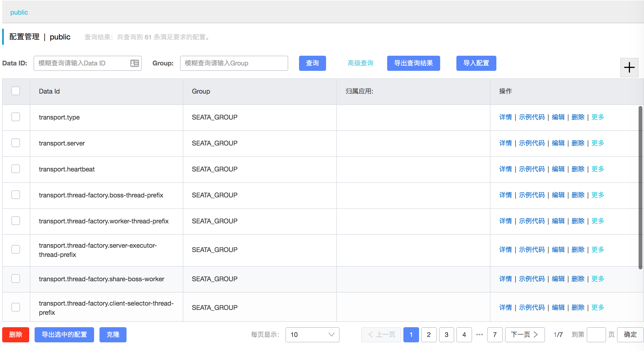This screenshot has height=351, width=644.
Task: Click the 查询 search button
Action: click(x=312, y=63)
